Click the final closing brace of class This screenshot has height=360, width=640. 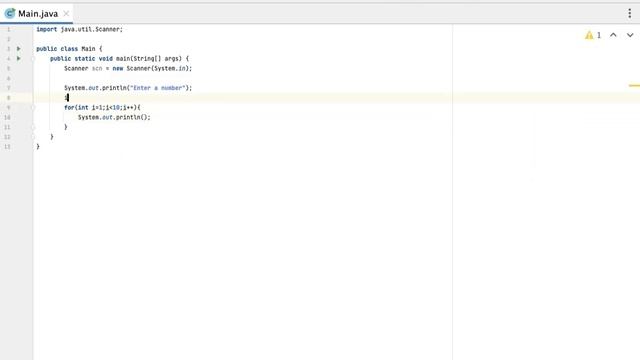click(x=38, y=147)
